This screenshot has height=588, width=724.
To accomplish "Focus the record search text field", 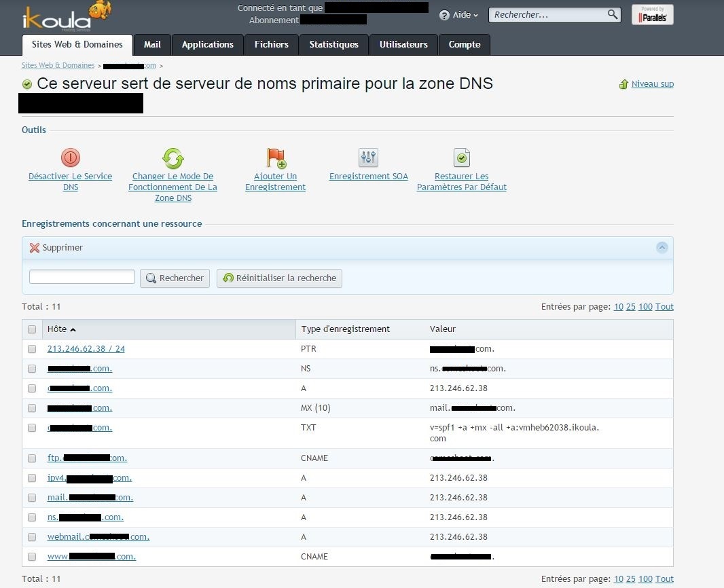I will click(82, 277).
